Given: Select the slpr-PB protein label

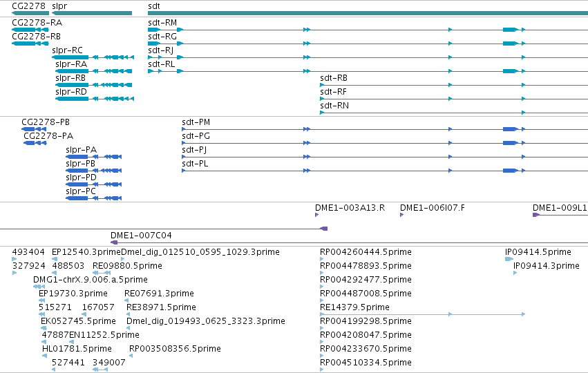Looking at the screenshot, I should click(x=80, y=164).
